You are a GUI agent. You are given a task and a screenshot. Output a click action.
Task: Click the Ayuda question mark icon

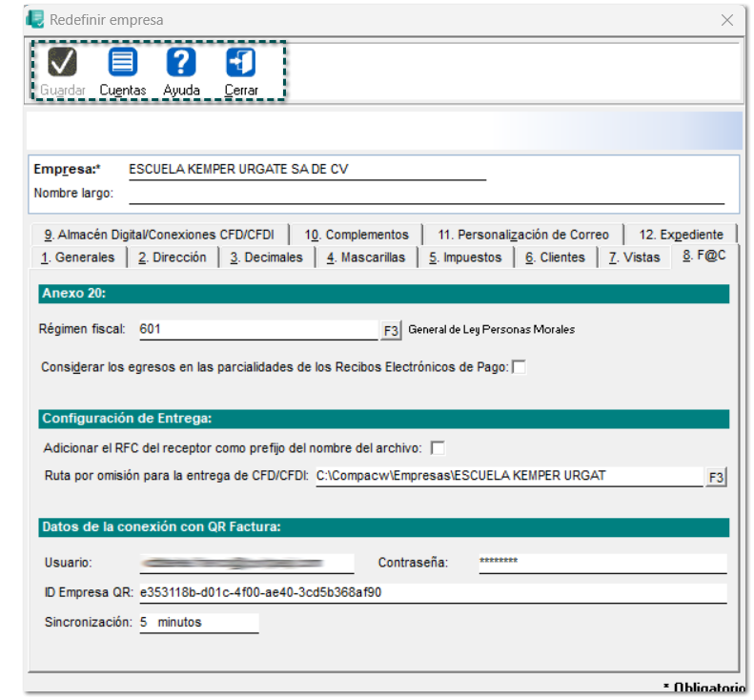point(181,63)
